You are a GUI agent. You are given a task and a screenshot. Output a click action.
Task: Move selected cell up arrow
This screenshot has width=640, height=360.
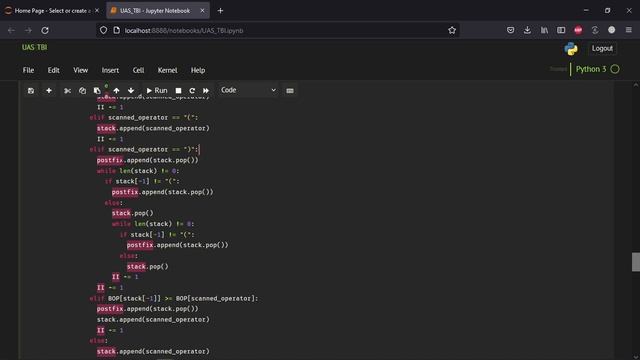pyautogui.click(x=116, y=91)
